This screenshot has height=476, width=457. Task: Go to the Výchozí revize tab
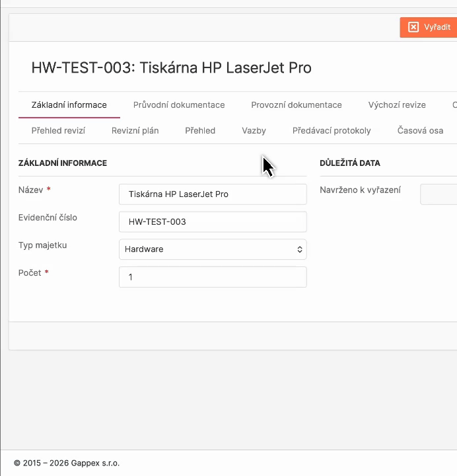[397, 104]
